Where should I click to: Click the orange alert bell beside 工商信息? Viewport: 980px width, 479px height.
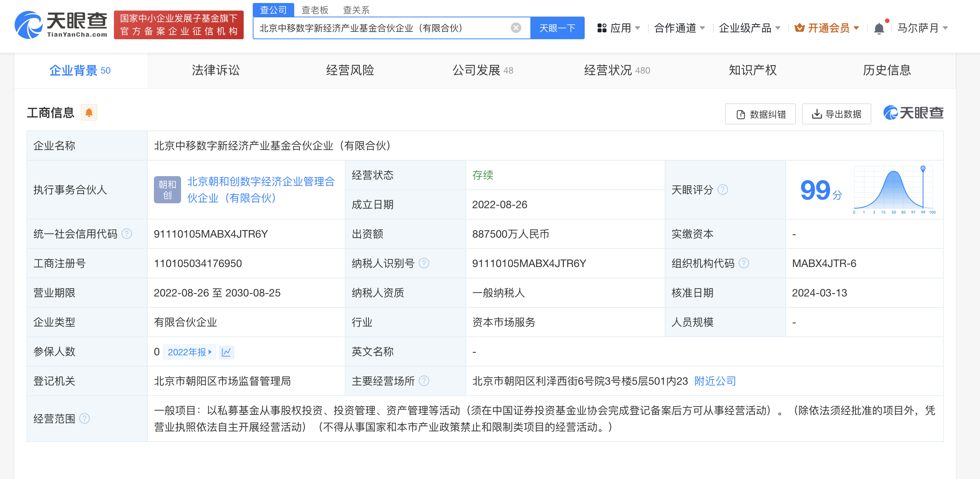(89, 113)
